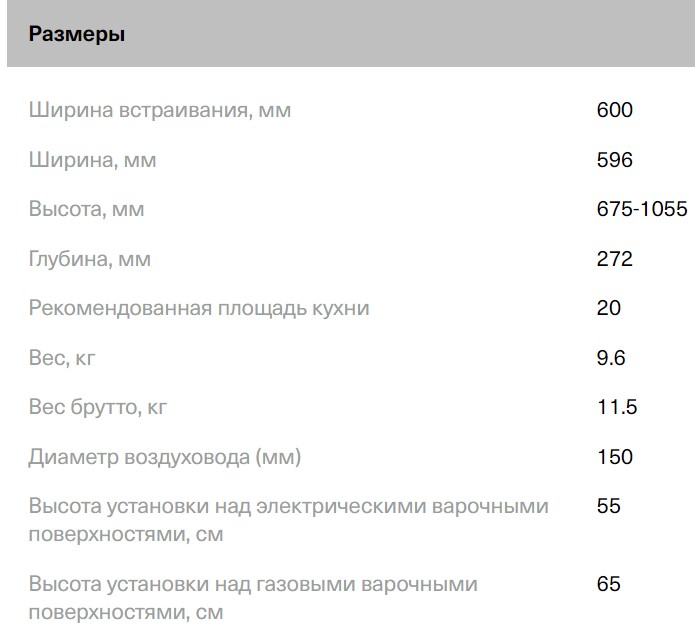Select the gross weight value 11.5

pyautogui.click(x=616, y=407)
